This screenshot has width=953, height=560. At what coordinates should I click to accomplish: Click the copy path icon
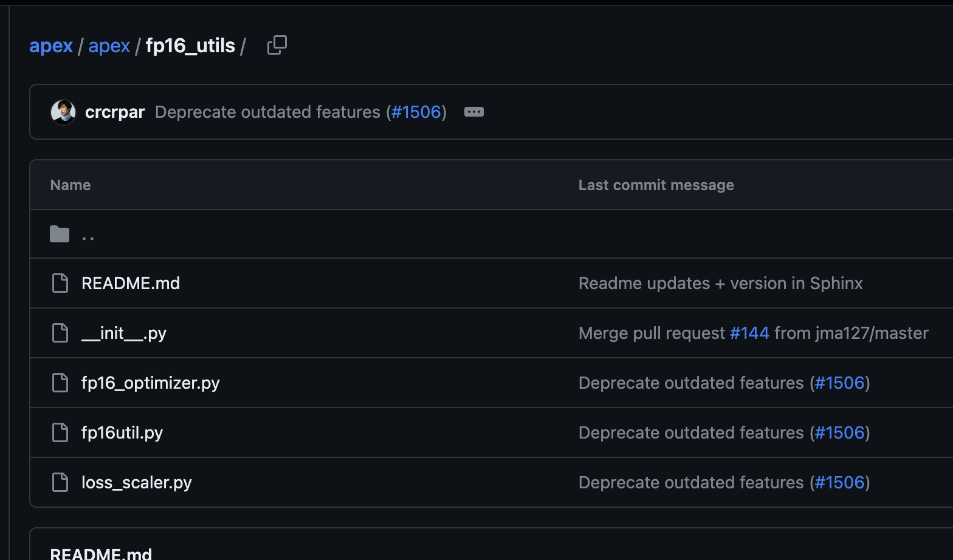277,45
